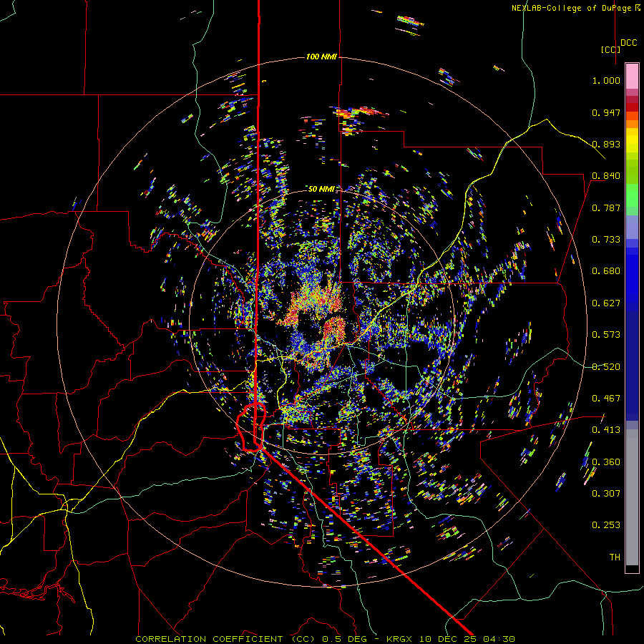Select the 0.467 scale value

point(606,399)
